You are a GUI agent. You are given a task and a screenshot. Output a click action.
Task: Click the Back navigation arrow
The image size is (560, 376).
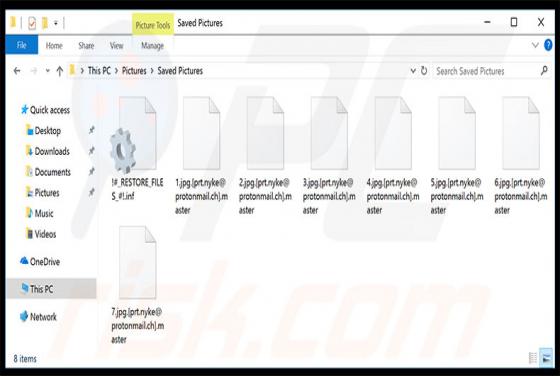tap(17, 71)
